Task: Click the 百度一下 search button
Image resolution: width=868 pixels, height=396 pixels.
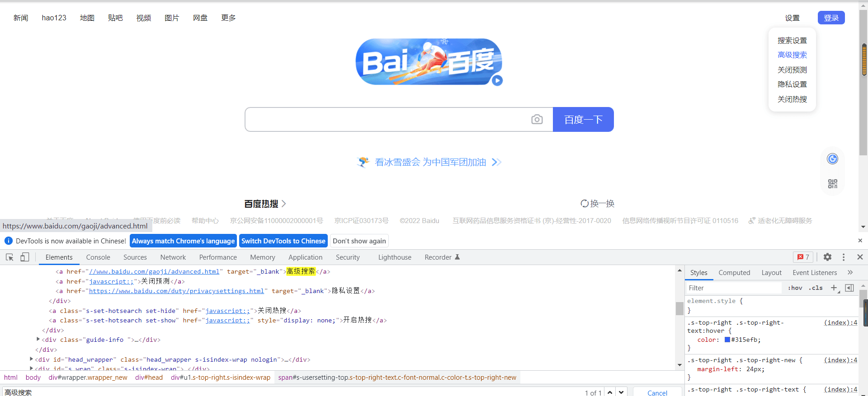Action: [x=583, y=119]
